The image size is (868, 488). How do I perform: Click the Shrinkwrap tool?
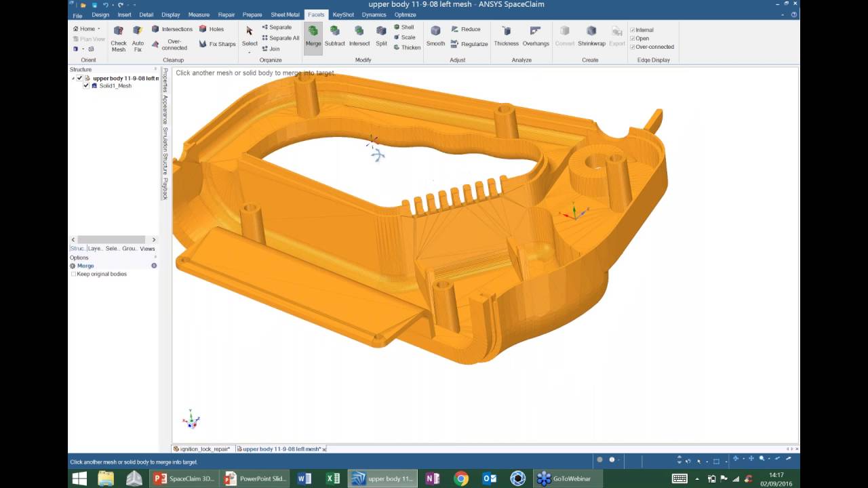(x=591, y=36)
